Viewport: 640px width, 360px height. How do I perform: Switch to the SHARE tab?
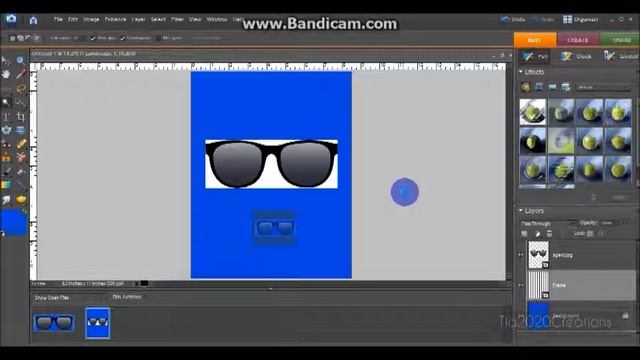(x=620, y=40)
